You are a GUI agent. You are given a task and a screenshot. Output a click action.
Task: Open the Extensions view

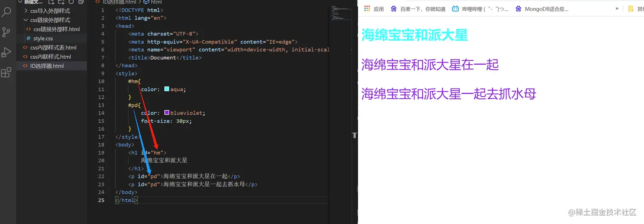pos(6,72)
